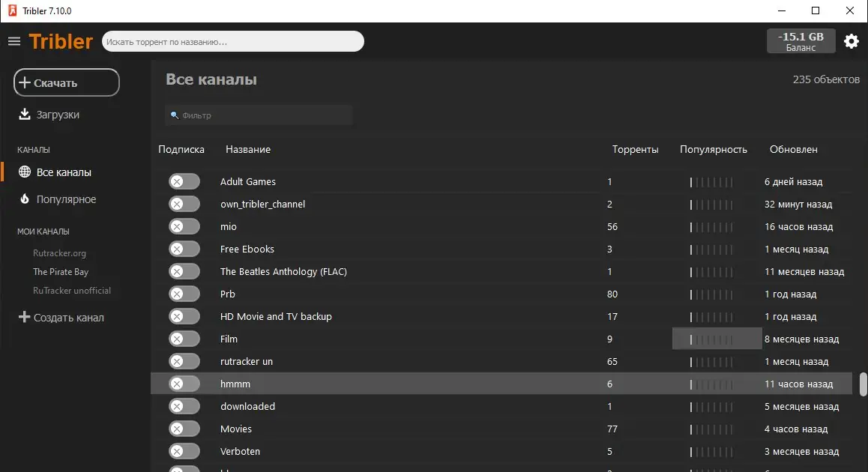Click the channel list scrollbar thumb
868x472 pixels.
click(x=863, y=384)
